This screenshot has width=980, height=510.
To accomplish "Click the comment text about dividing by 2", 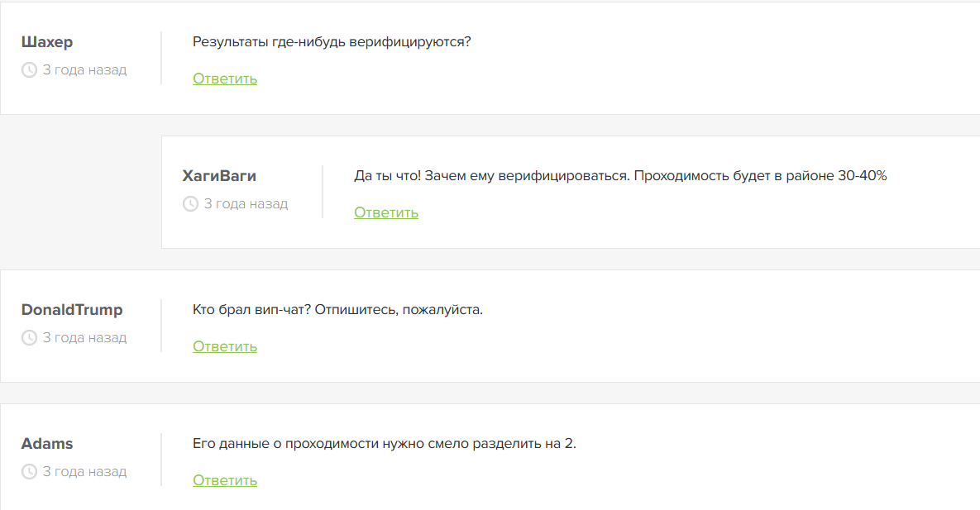I will click(384, 443).
